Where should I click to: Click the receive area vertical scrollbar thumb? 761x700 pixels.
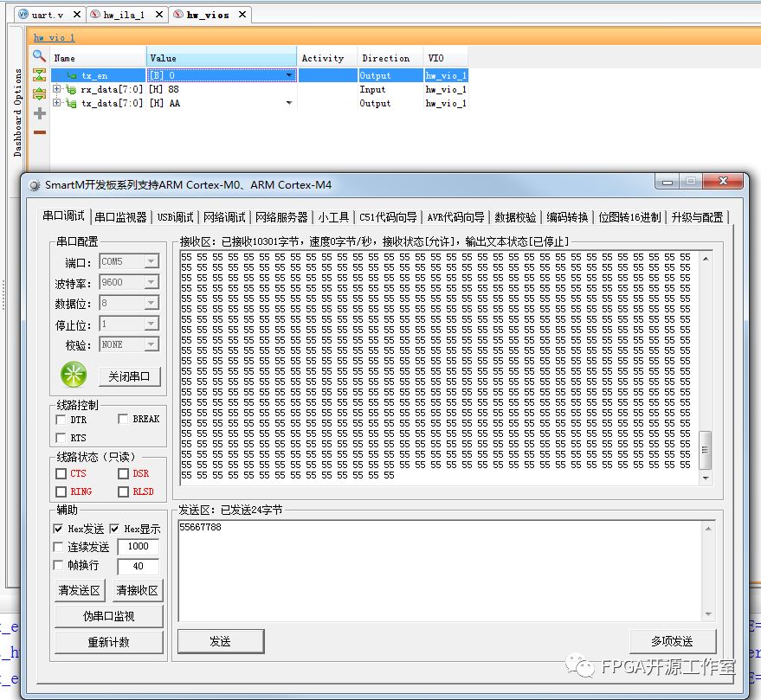(x=705, y=448)
